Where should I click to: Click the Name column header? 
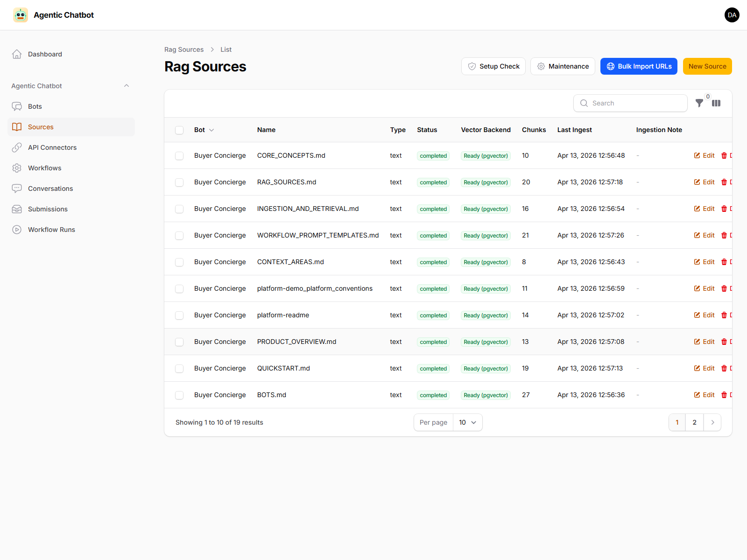[x=266, y=130]
